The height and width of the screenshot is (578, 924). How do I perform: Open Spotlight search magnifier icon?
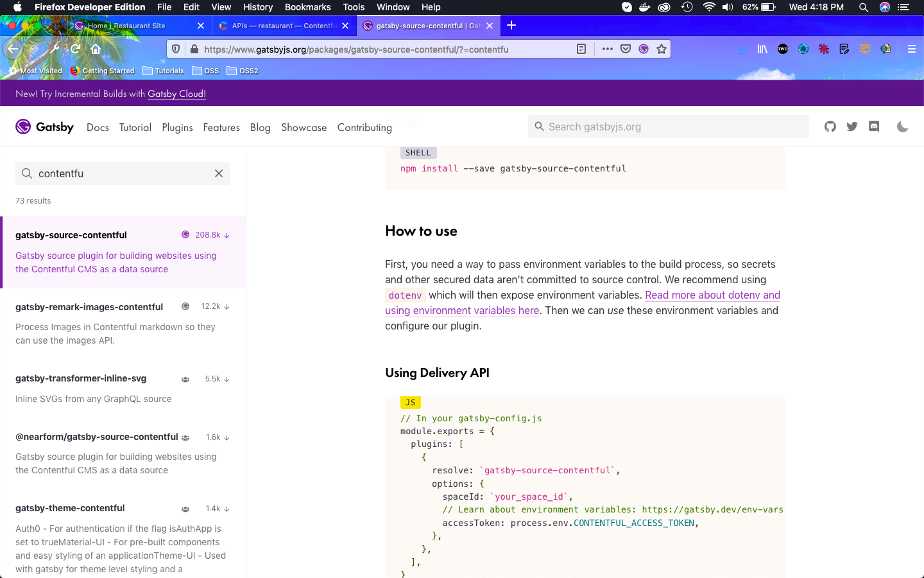864,7
